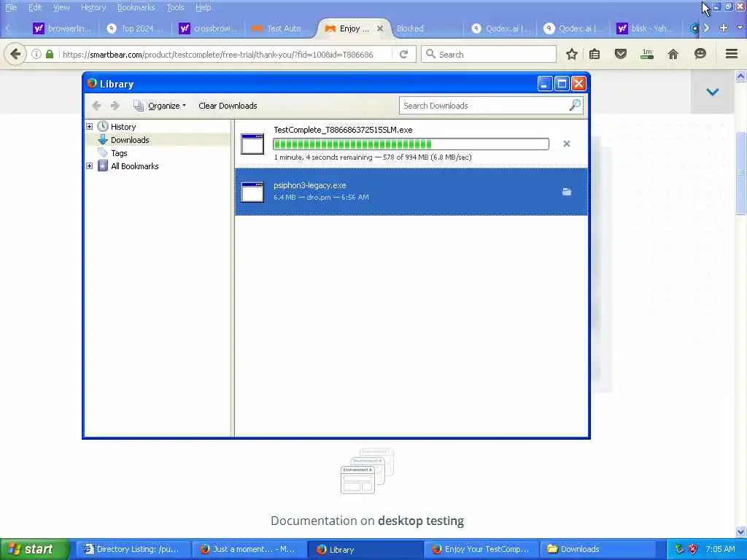Expand the History tree node
The image size is (747, 560).
pos(89,127)
